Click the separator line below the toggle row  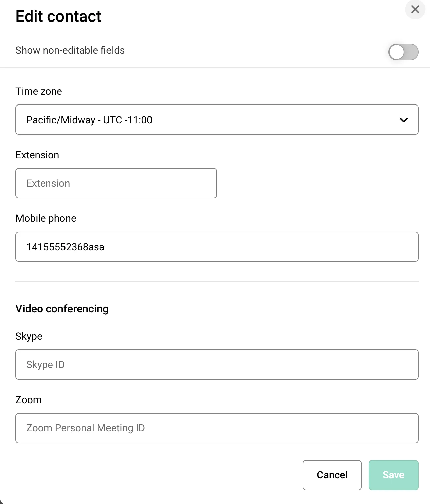coord(215,68)
